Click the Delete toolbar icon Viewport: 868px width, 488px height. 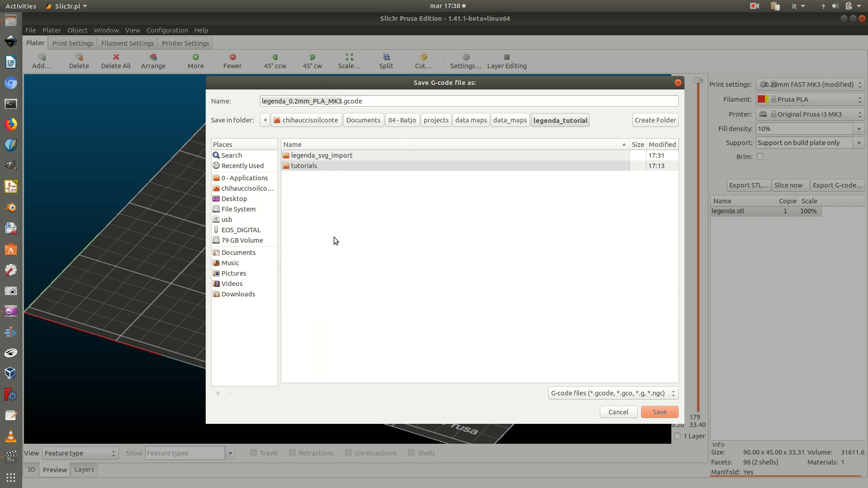(x=79, y=57)
